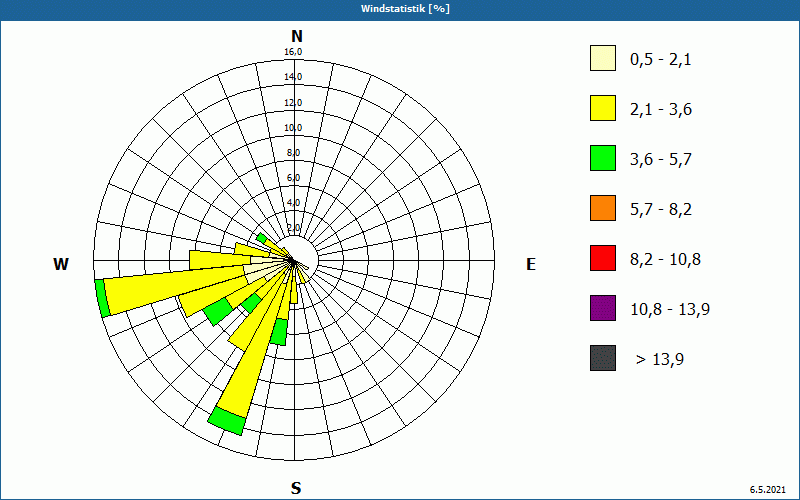Click the 16,0 axis value
The image size is (800, 500).
[293, 52]
